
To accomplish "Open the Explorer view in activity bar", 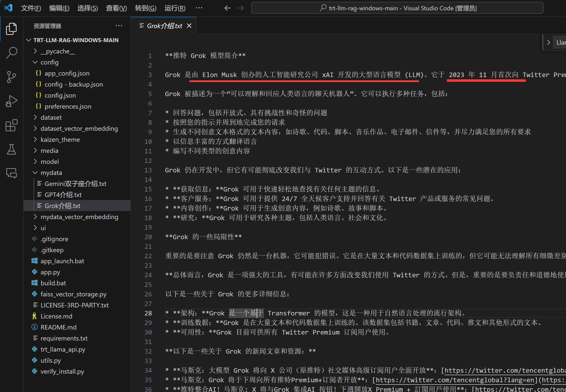I will click(11, 29).
